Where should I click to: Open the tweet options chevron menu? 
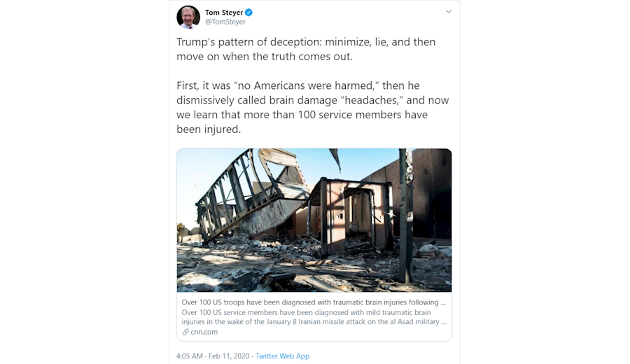pyautogui.click(x=449, y=12)
